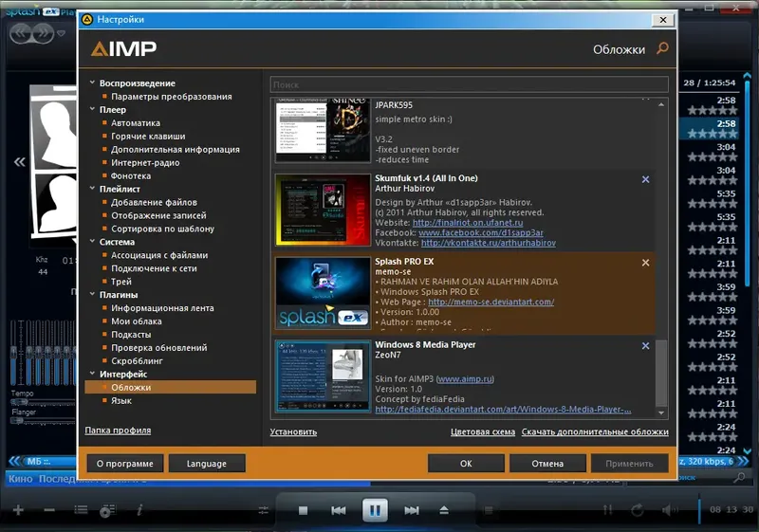Open Интернет-радио settings page
This screenshot has width=759, height=532.
point(145,162)
